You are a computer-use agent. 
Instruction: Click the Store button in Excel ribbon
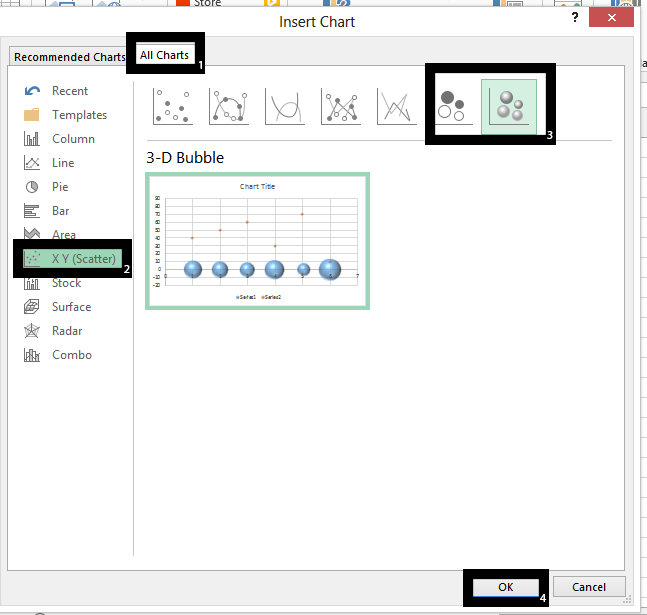tap(200, 3)
